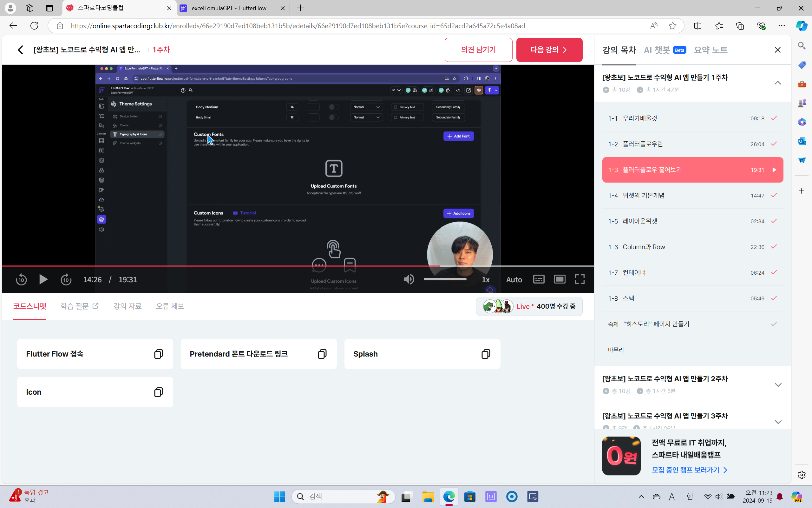Close the 스파르타코딩클럽 browser tab
The height and width of the screenshot is (508, 812).
click(169, 8)
